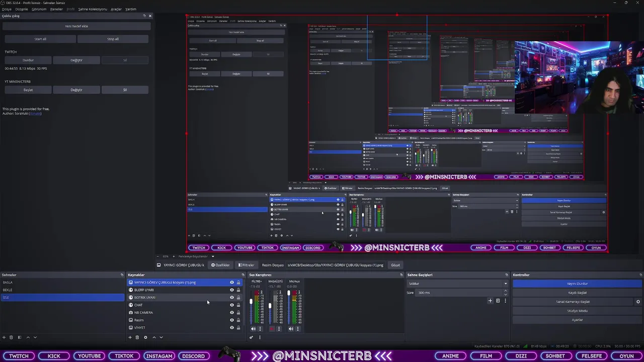Viewport: 644px width, 362px height.
Task: Stop the TWITCH output with Durdur
Action: 28,60
